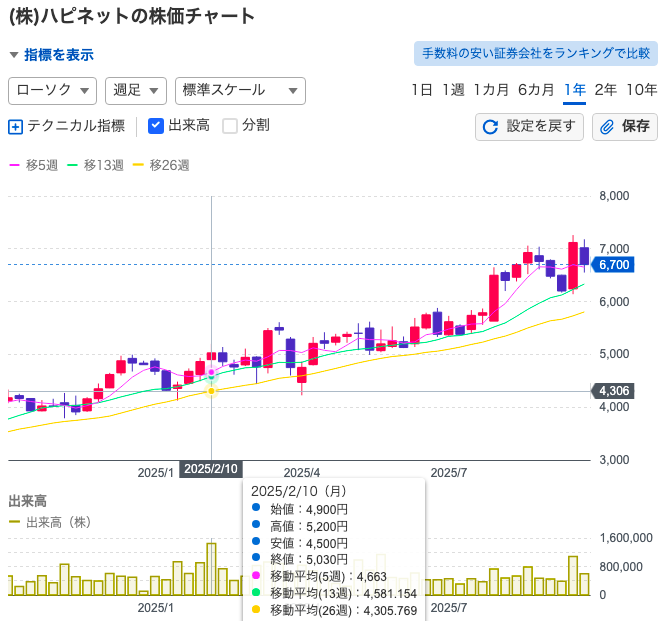668x621 pixels.
Task: Open the 週足 interval dropdown
Action: coord(135,90)
